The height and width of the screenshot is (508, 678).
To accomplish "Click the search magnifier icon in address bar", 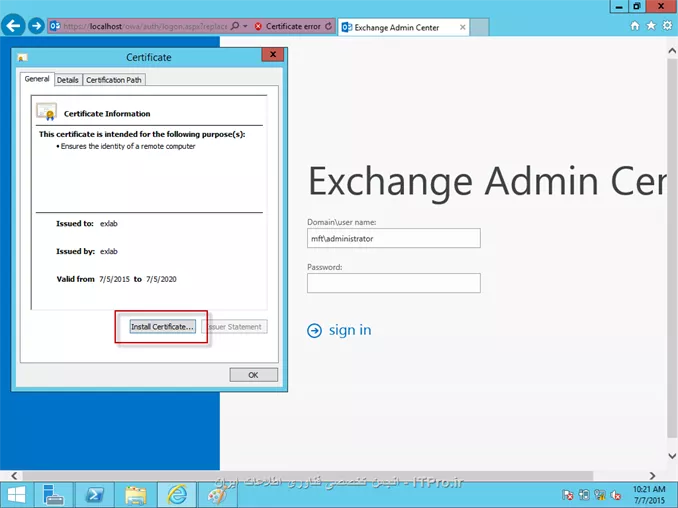I will [235, 26].
